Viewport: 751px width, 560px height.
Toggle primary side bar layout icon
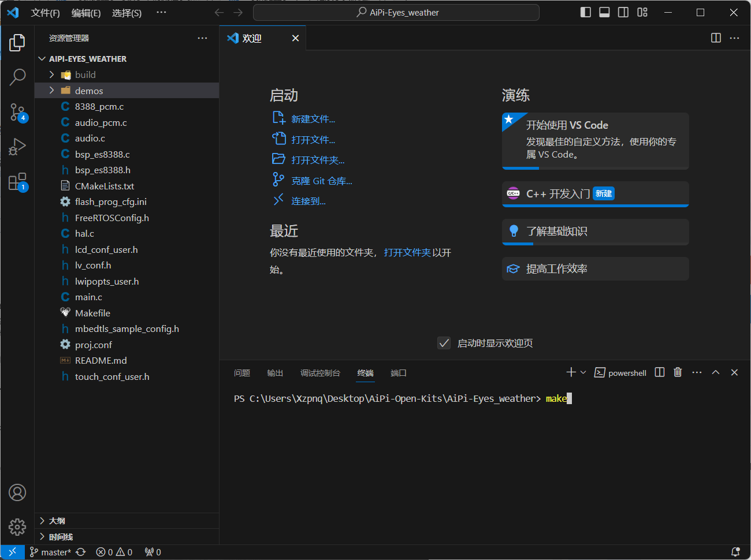click(x=585, y=12)
